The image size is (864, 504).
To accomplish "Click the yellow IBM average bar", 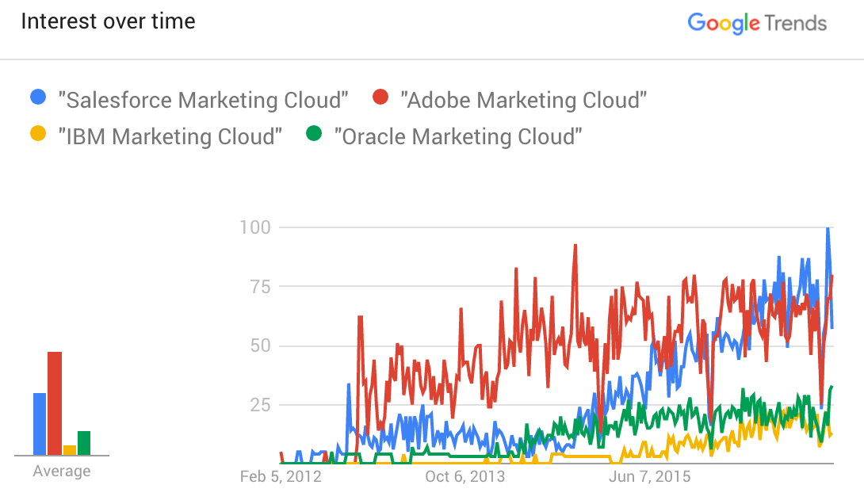I will (70, 450).
